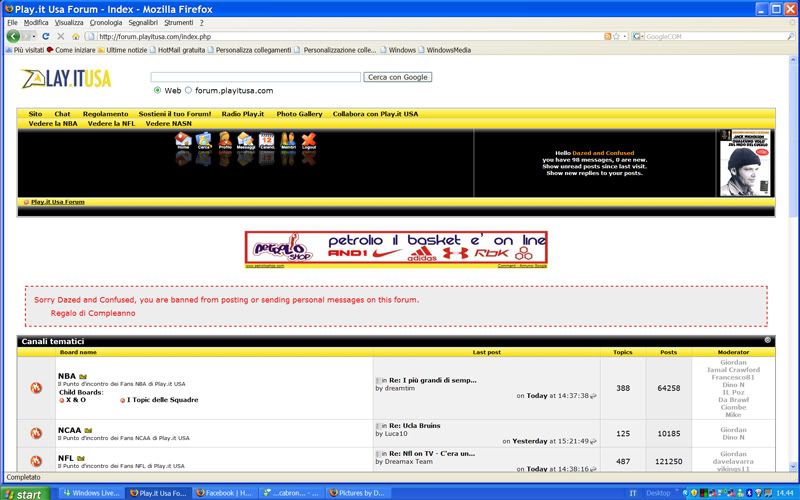
Task: Click the Google search text field
Action: coord(255,76)
